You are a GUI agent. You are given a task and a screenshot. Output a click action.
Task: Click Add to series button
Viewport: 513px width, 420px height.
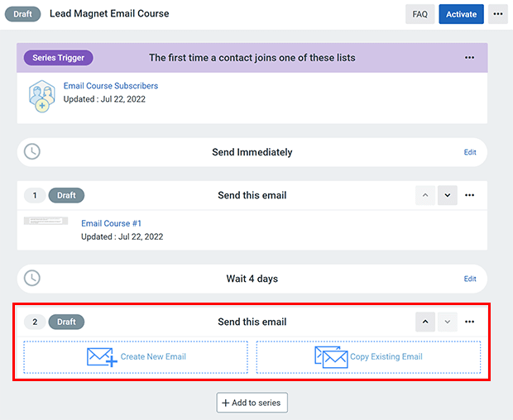click(x=252, y=403)
